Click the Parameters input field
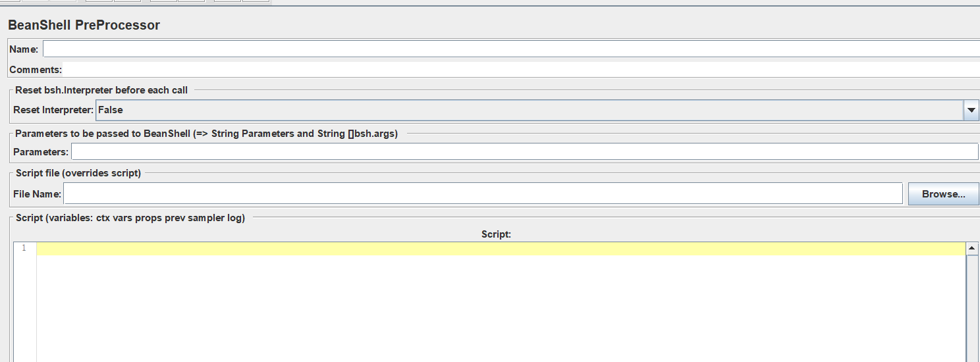Viewport: 980px width, 362px height. pos(525,152)
